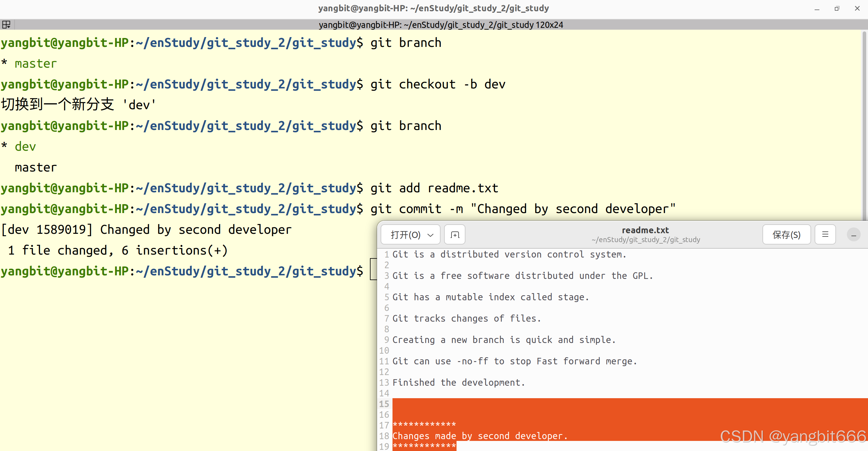This screenshot has width=868, height=451.
Task: Click line number 15 in the editor gutter
Action: 384,404
